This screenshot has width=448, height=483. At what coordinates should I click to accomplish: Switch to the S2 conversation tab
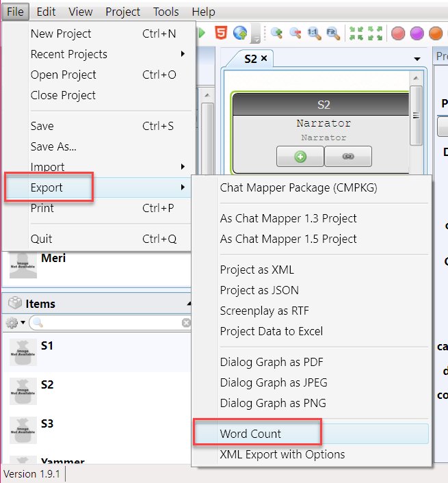[x=250, y=59]
